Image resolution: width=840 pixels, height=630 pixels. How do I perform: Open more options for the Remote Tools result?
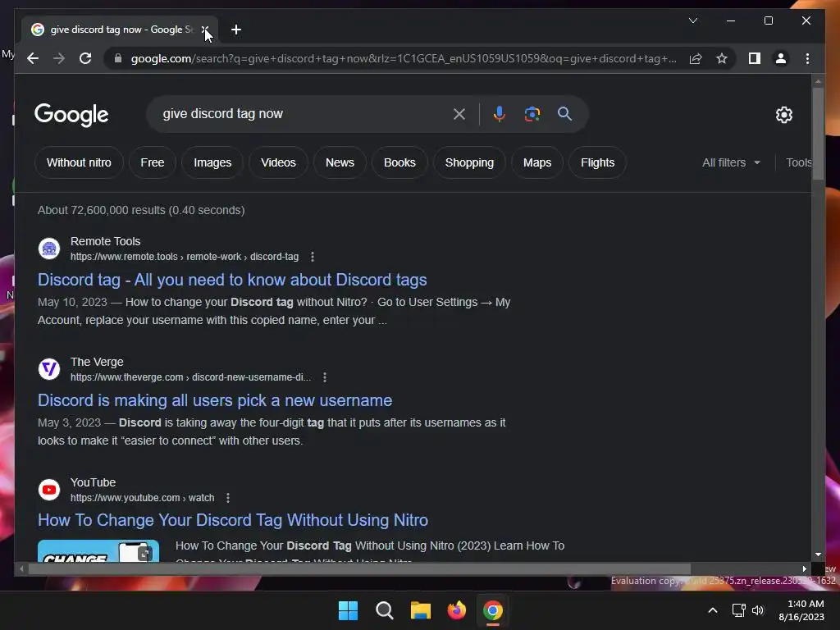click(313, 257)
